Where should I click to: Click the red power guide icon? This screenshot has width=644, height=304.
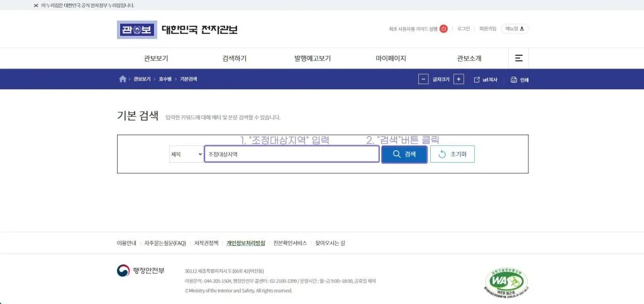tap(443, 29)
